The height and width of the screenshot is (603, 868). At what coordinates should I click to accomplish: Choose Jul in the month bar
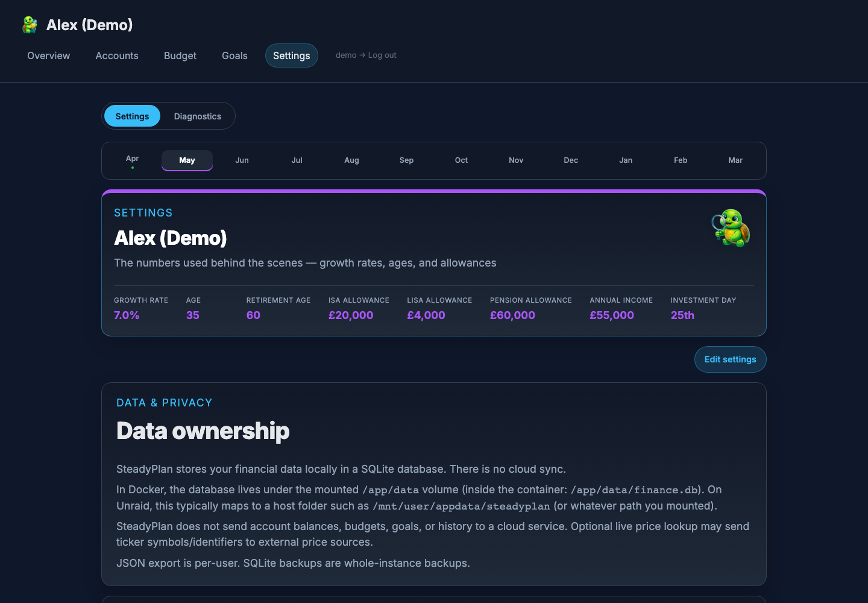point(297,160)
